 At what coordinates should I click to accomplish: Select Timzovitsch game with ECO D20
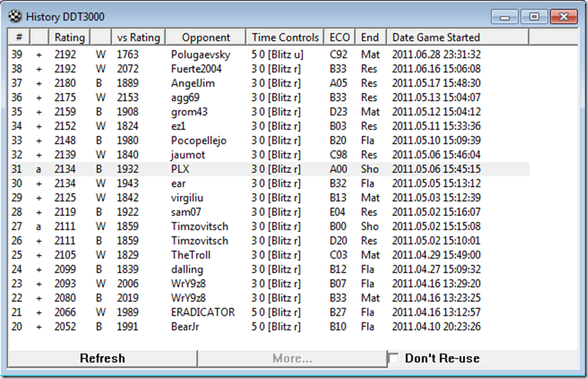click(269, 240)
